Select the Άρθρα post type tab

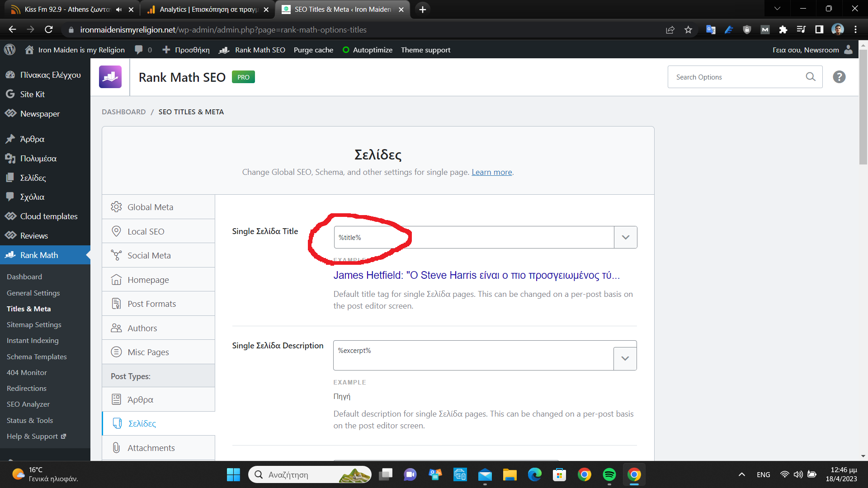158,399
